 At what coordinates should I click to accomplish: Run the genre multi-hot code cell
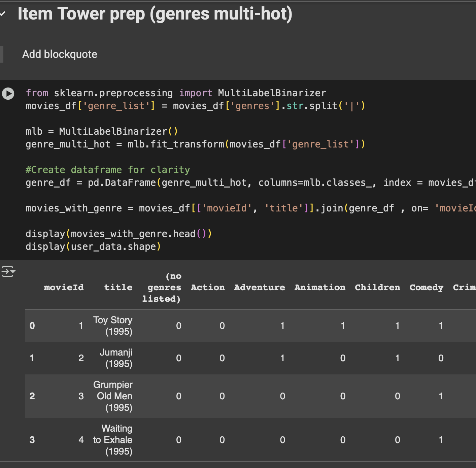(8, 93)
